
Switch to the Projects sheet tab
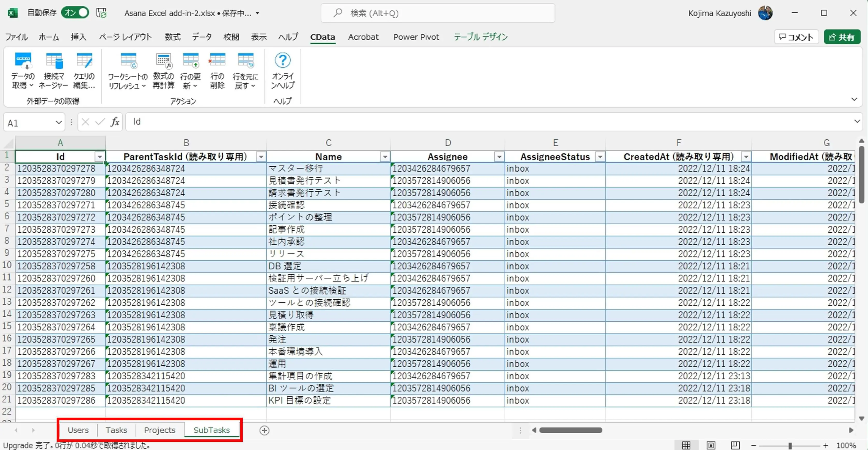[160, 430]
